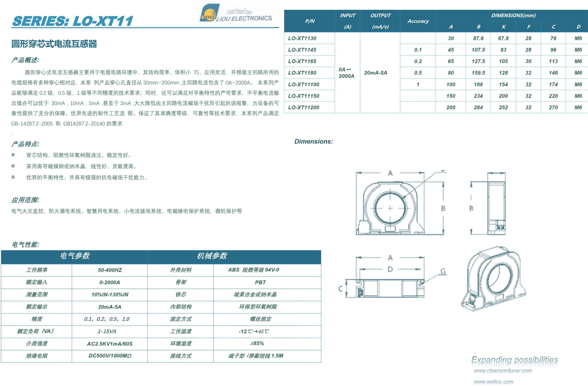
Task: Click the OUTPUT (mA/v) column header
Action: (380, 21)
